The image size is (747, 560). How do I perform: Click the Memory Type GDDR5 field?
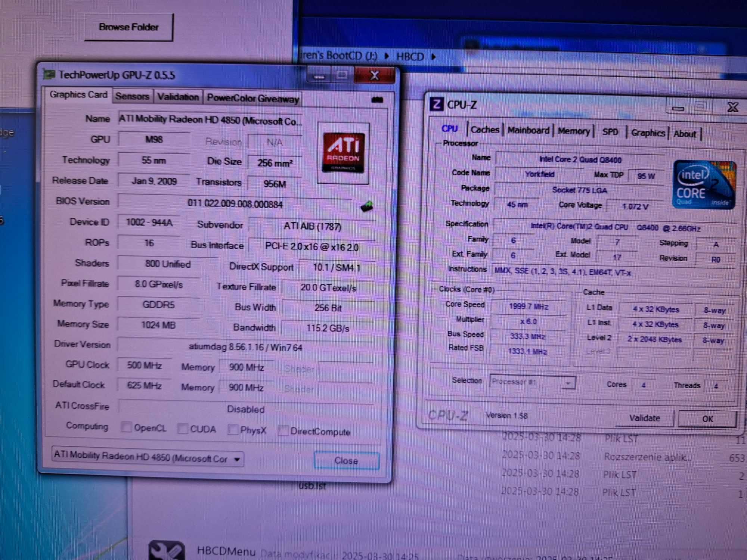(158, 305)
